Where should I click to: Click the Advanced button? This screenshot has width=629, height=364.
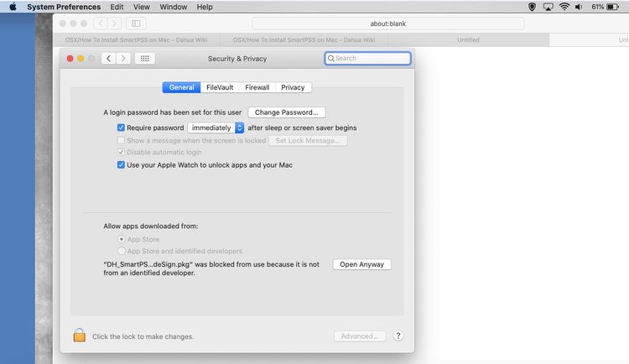coord(360,336)
